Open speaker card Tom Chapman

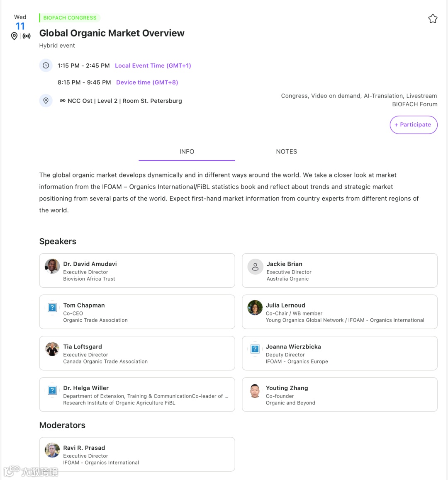(x=137, y=312)
